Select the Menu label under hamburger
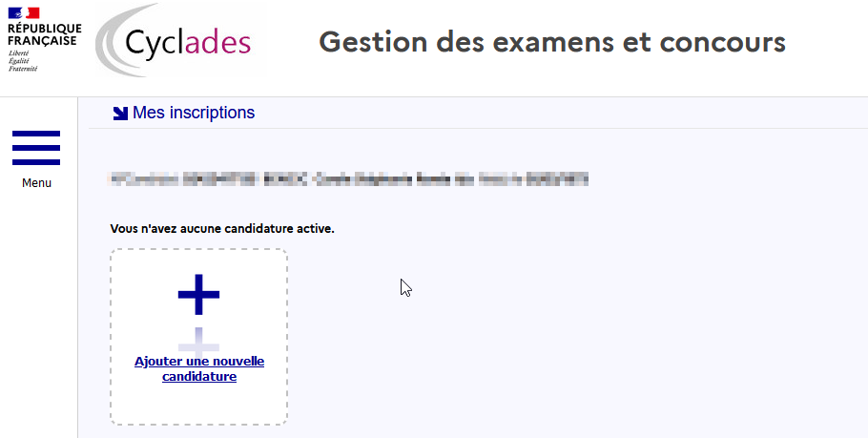 [36, 182]
